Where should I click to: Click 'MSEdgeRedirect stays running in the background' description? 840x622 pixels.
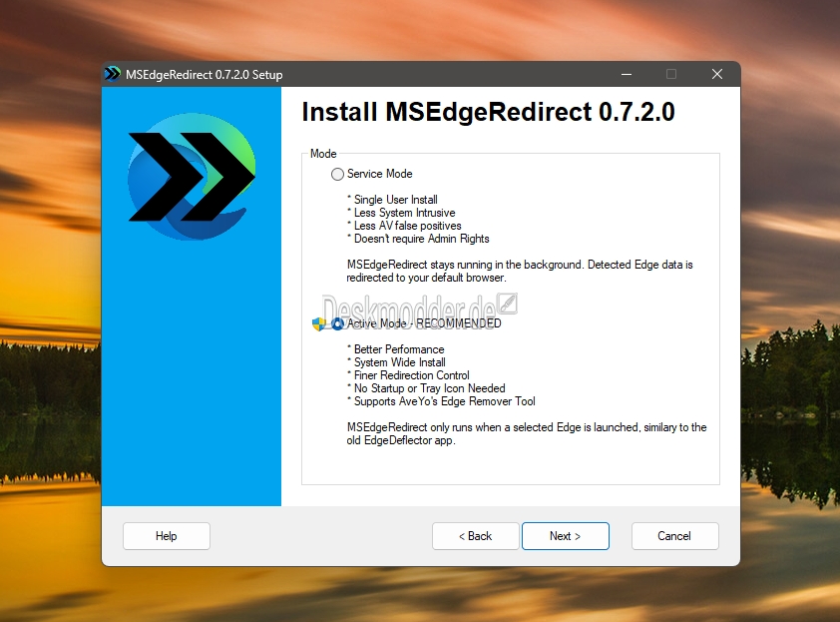click(x=520, y=272)
